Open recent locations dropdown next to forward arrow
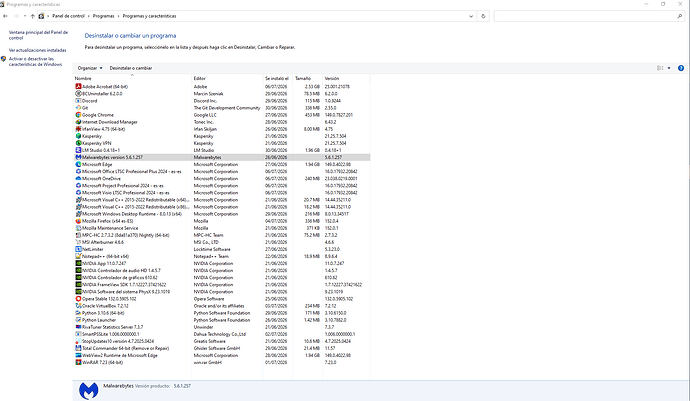Image resolution: width=690 pixels, height=401 pixels. (x=25, y=16)
